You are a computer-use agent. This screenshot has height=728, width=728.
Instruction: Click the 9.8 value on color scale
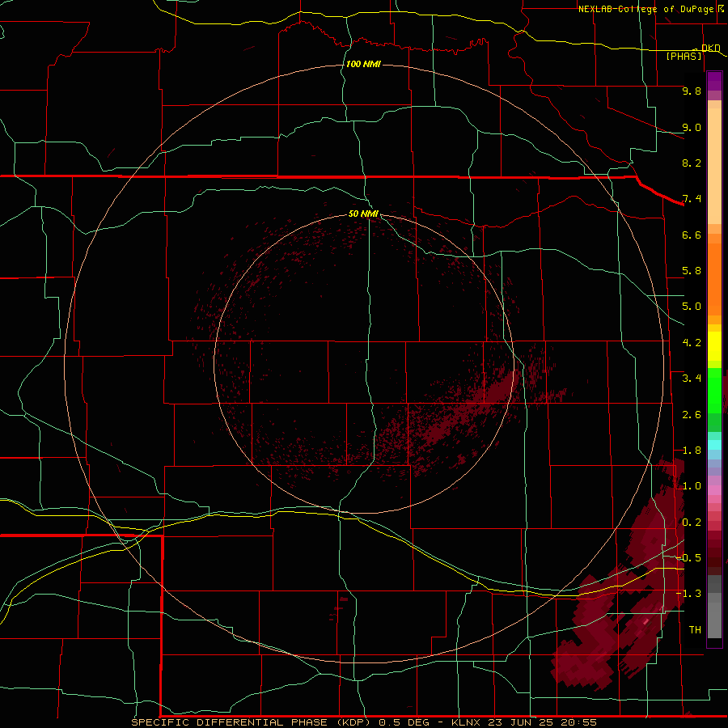692,91
